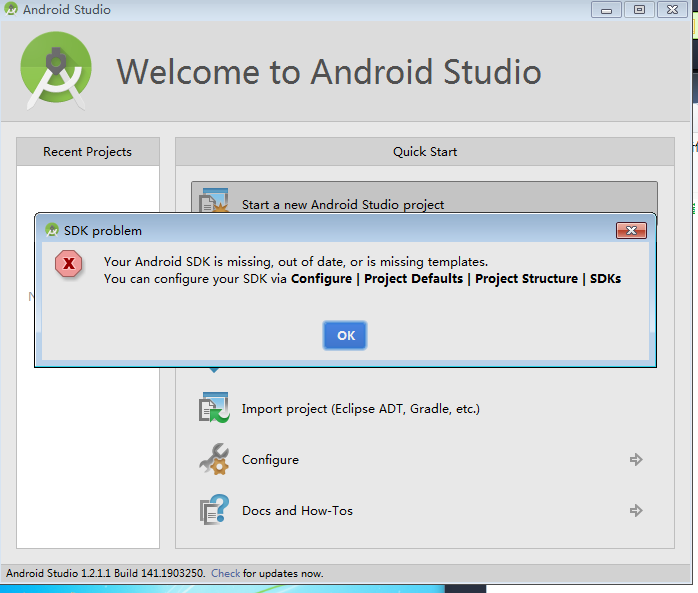
Task: Click the build version text in the status bar
Action: click(x=106, y=573)
